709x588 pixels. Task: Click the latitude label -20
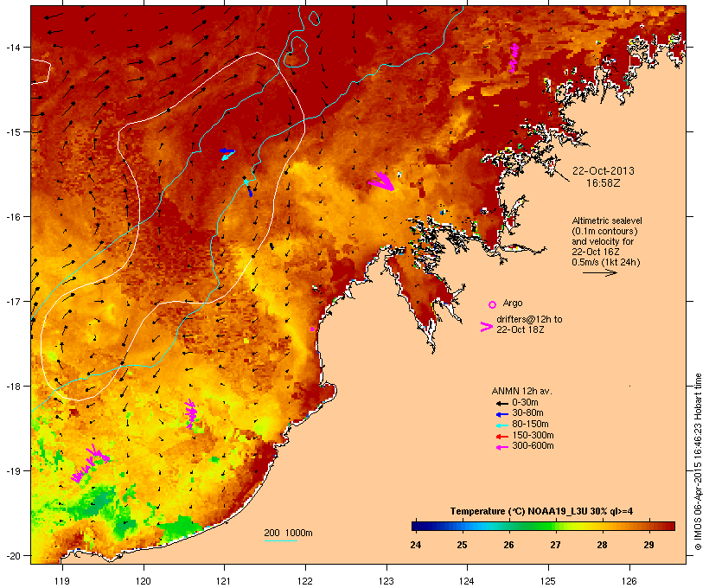point(12,556)
